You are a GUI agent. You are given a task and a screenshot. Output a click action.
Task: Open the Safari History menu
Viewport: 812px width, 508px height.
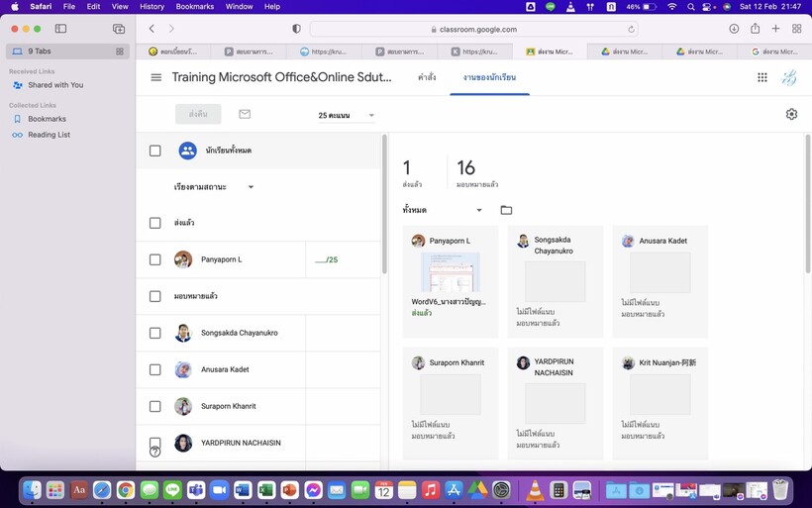[152, 7]
